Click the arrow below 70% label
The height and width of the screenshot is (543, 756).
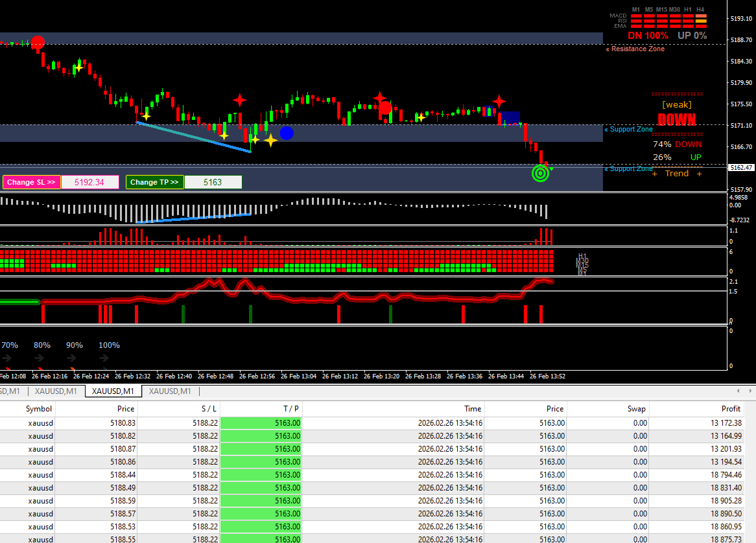pos(7,358)
